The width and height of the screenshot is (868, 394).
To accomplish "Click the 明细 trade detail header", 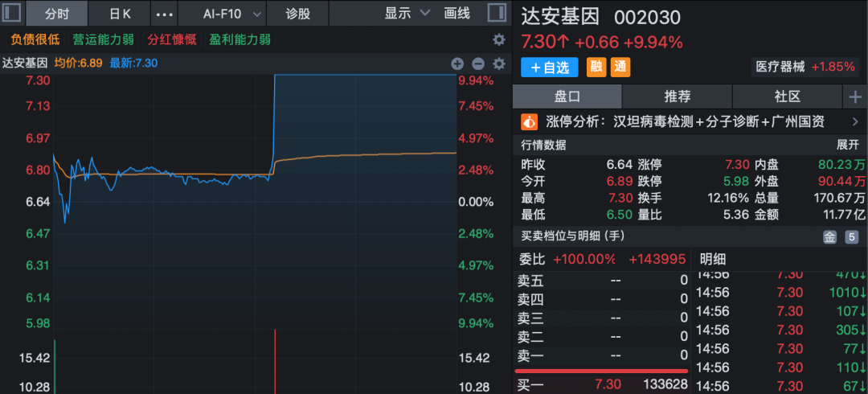I will point(712,259).
